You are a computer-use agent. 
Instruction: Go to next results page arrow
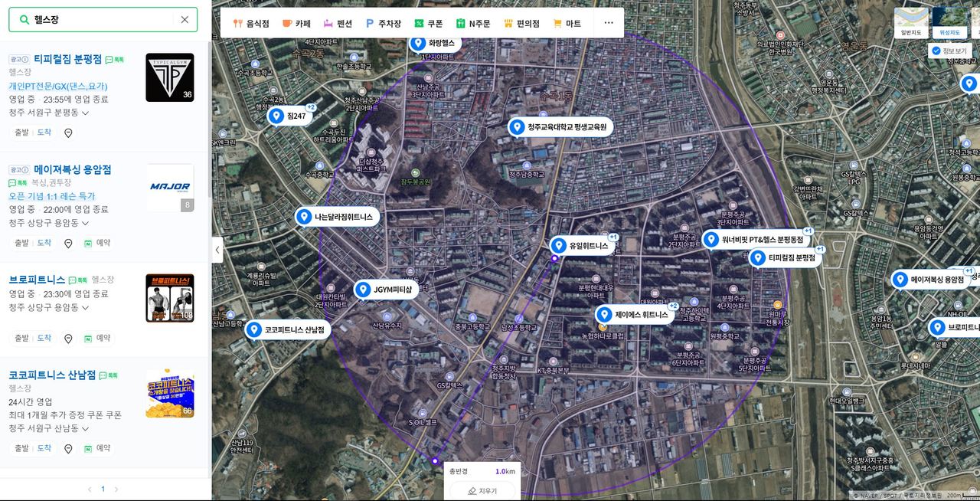coord(116,489)
